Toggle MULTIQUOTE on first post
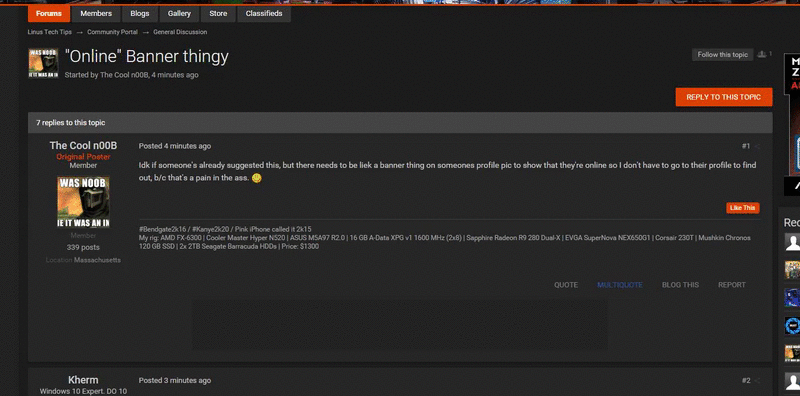Viewport: 800px width, 396px height. pos(620,285)
